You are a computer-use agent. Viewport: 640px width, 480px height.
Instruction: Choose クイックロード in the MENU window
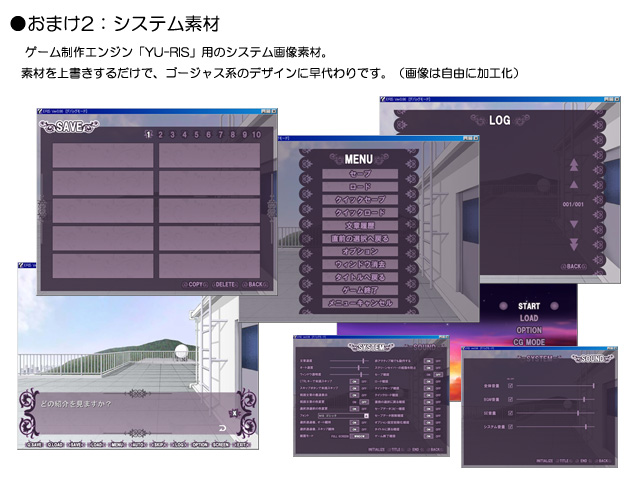360,212
